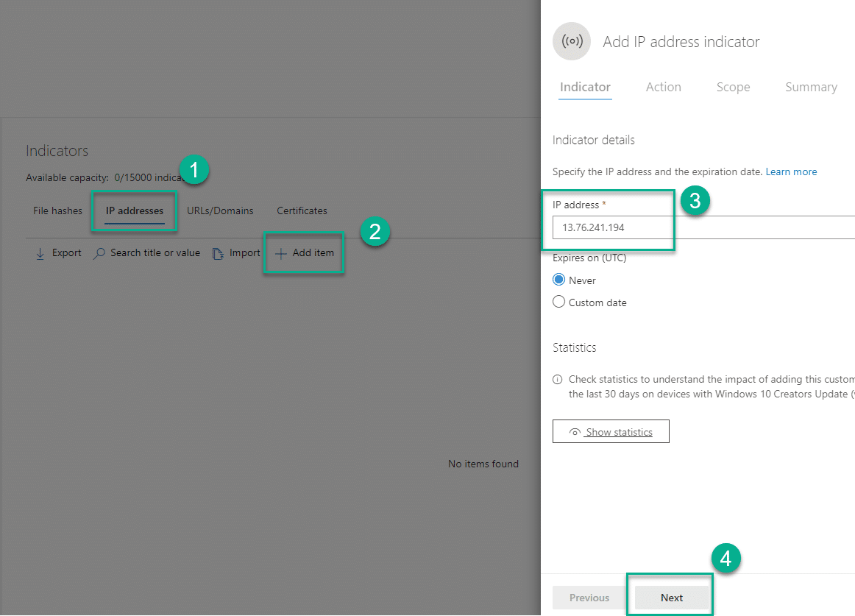Image resolution: width=855 pixels, height=616 pixels.
Task: Select the Add item plus icon
Action: pos(280,252)
